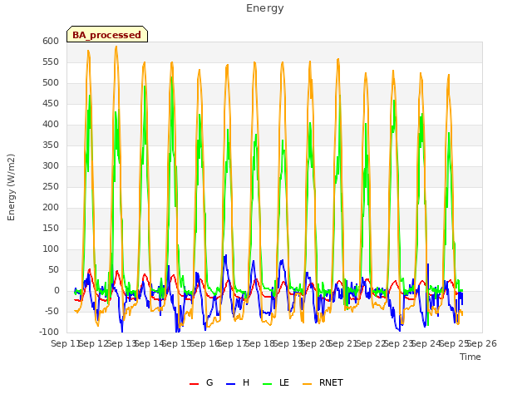Click the 100 y-axis tick value
The width and height of the screenshot is (532, 399).
51,249
